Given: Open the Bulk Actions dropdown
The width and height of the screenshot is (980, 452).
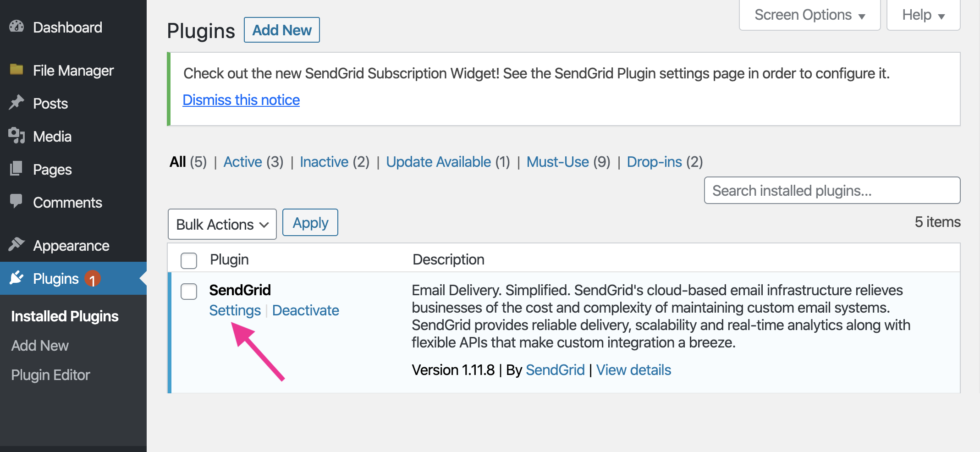Looking at the screenshot, I should pos(222,224).
